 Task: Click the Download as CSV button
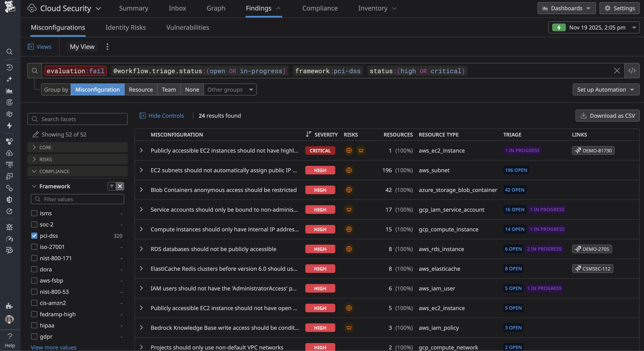(x=607, y=116)
